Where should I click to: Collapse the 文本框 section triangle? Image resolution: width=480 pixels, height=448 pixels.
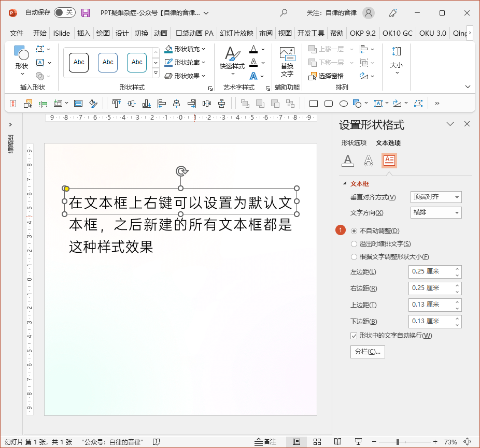tap(345, 183)
